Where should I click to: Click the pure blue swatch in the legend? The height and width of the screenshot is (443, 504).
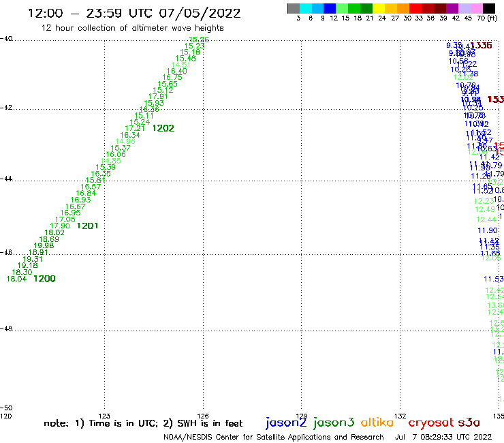[330, 8]
